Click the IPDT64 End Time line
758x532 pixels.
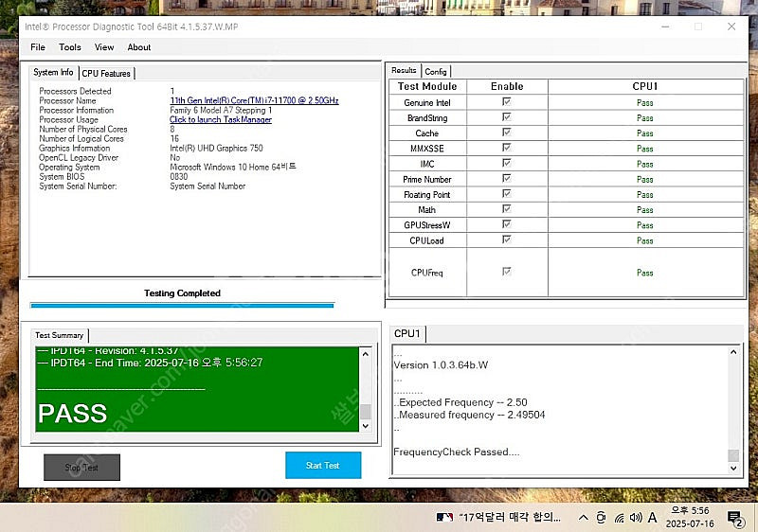tap(150, 363)
